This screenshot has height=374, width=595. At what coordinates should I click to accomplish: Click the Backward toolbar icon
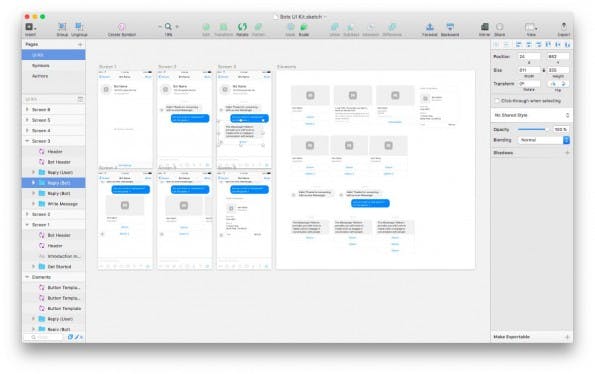[x=450, y=27]
